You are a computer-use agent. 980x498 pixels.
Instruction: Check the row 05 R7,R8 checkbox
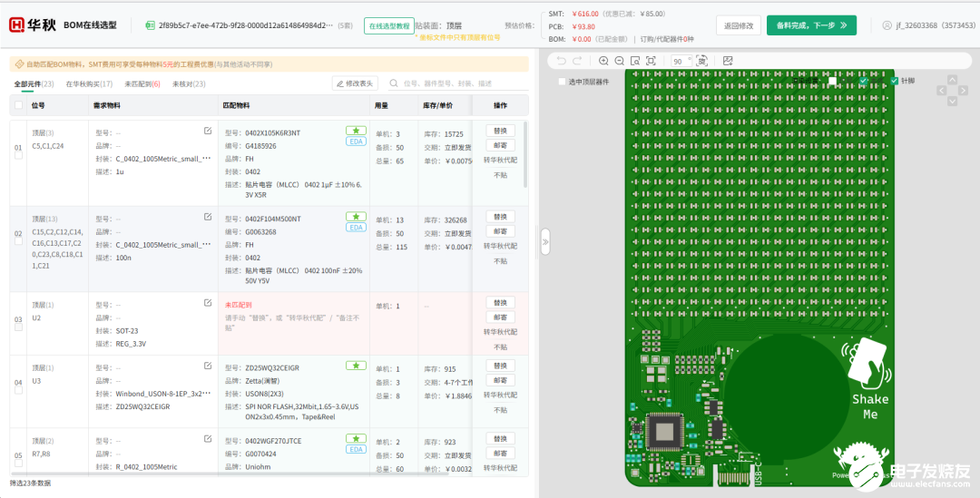point(19,463)
